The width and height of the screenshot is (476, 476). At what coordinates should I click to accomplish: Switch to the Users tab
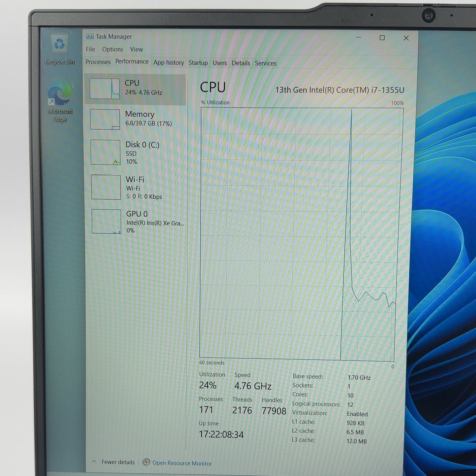pos(220,63)
